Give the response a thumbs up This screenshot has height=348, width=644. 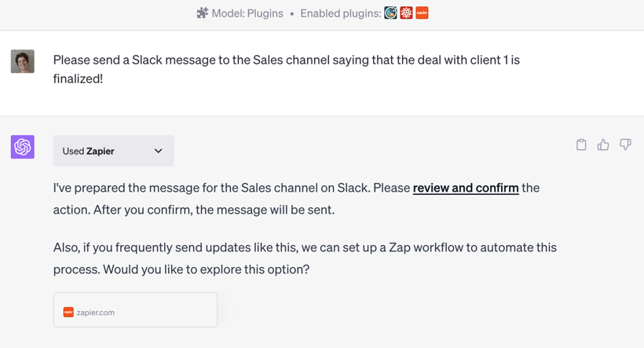603,145
